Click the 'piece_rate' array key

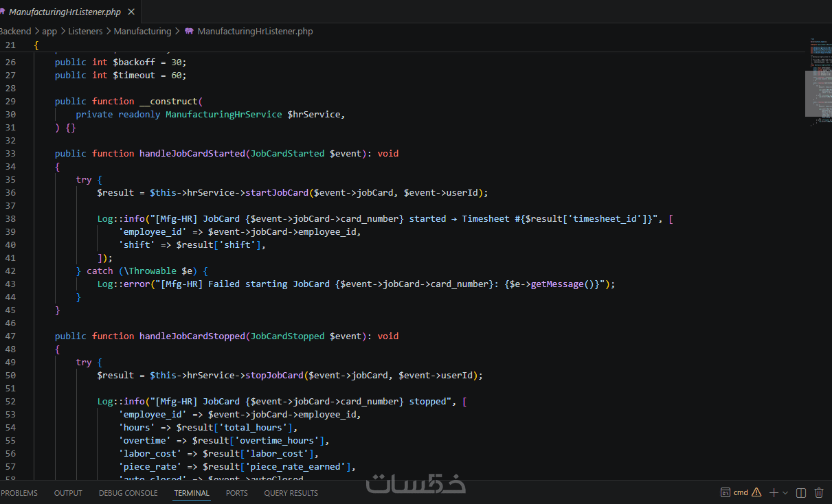coord(150,466)
